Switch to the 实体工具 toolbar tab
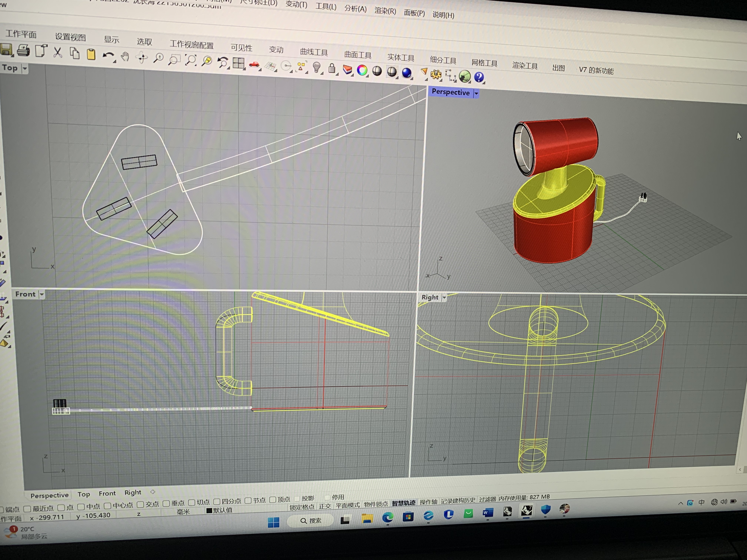Screen dimensions: 747x560 (x=401, y=57)
